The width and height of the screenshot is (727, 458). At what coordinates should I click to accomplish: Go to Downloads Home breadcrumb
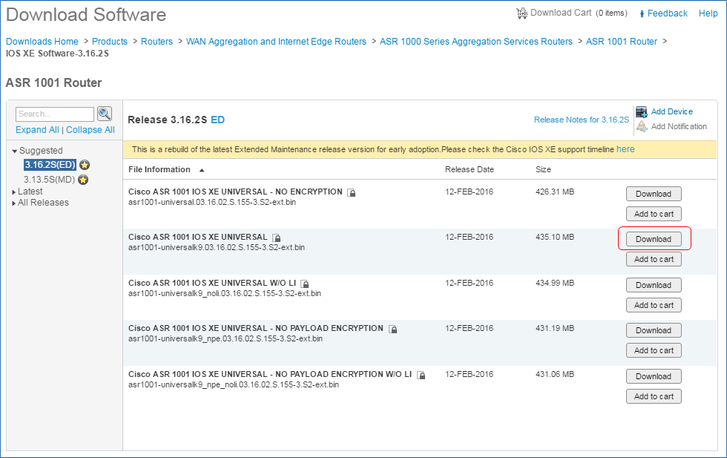(42, 41)
